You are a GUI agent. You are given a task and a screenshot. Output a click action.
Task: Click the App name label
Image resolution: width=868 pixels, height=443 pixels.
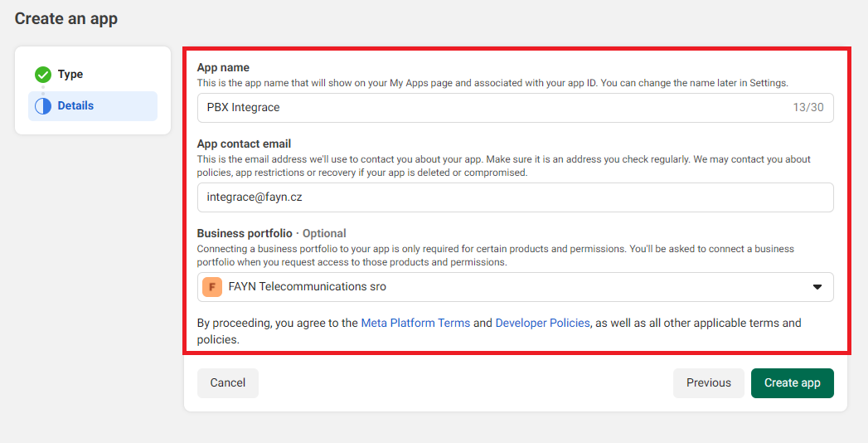[x=223, y=68]
